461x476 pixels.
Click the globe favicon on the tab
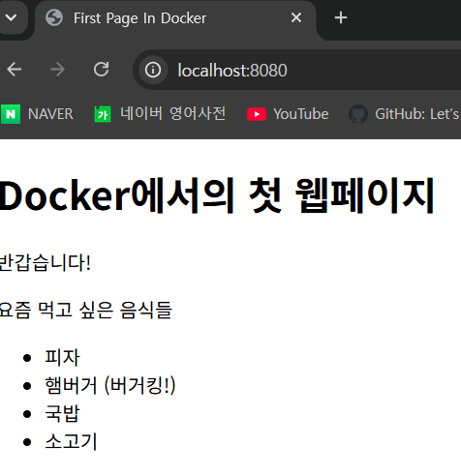coord(54,17)
